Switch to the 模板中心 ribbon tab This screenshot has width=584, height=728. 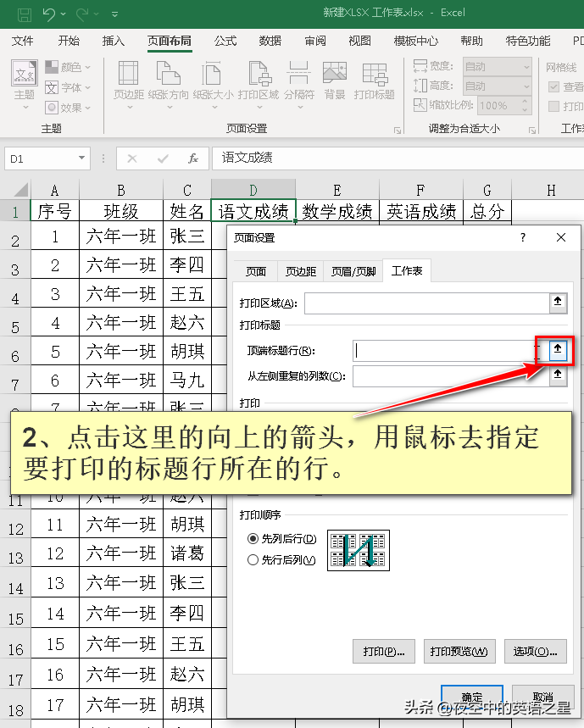tap(416, 41)
